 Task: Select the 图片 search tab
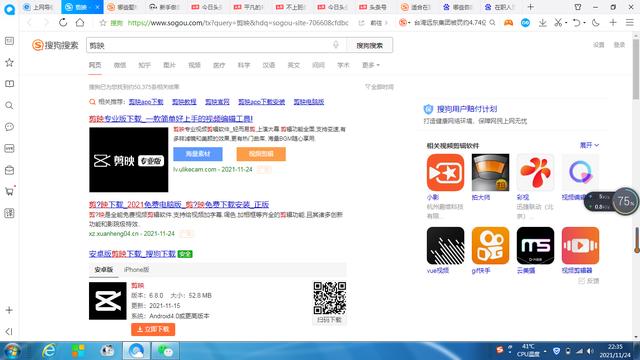169,65
